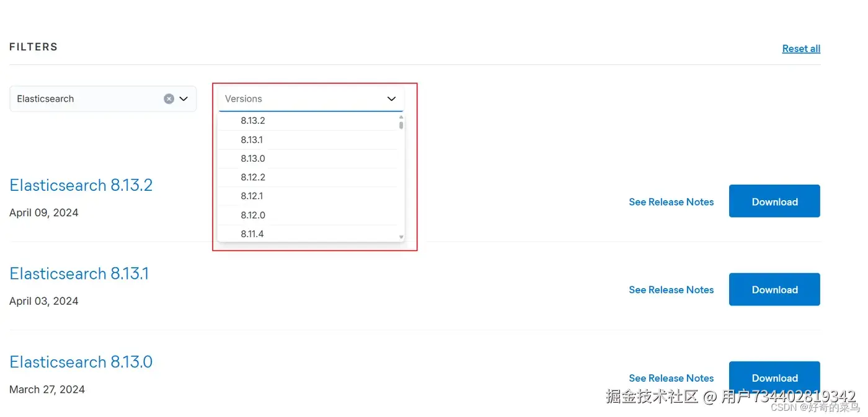See Release Notes for Elasticsearch 8.13.1
This screenshot has width=868, height=417.
tap(671, 290)
